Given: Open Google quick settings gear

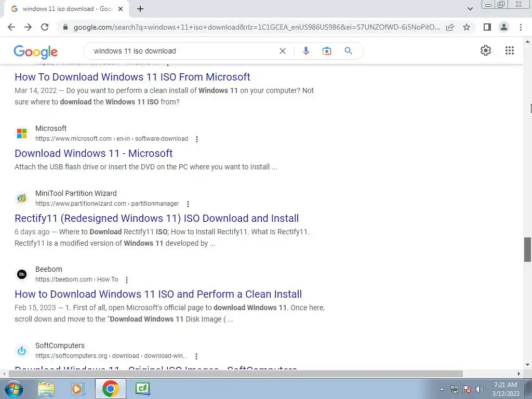Looking at the screenshot, I should coord(486,50).
